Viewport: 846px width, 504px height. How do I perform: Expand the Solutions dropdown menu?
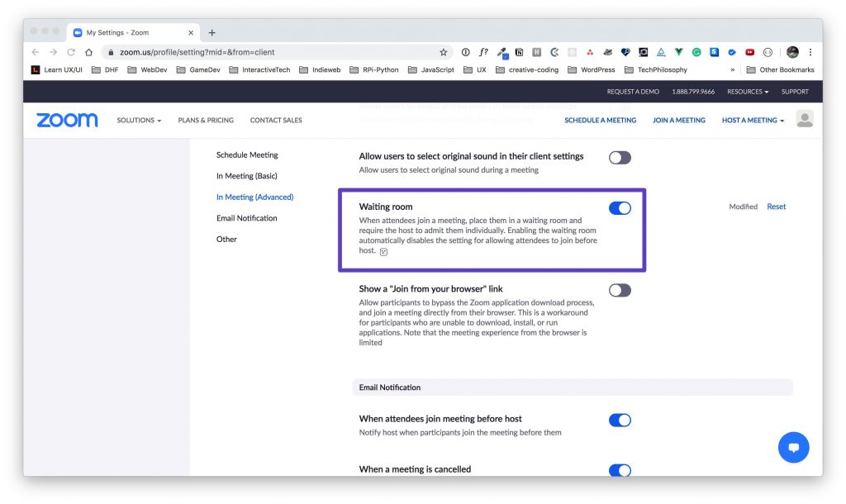click(x=139, y=120)
